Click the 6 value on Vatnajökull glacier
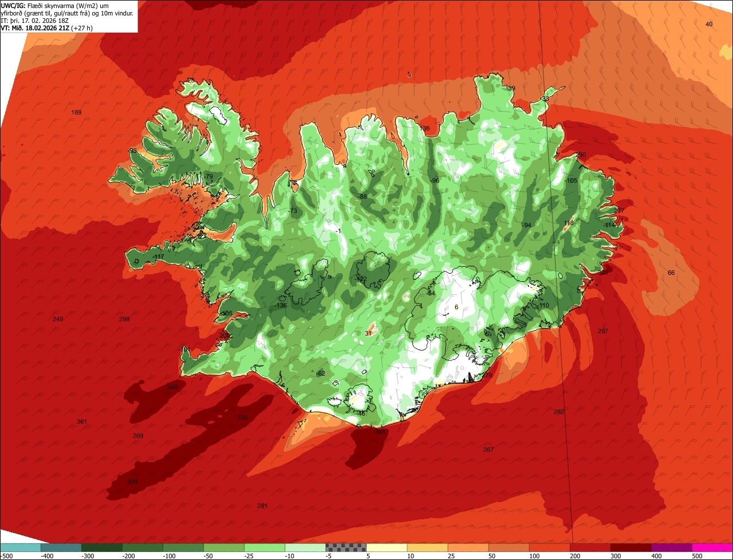 pyautogui.click(x=456, y=307)
